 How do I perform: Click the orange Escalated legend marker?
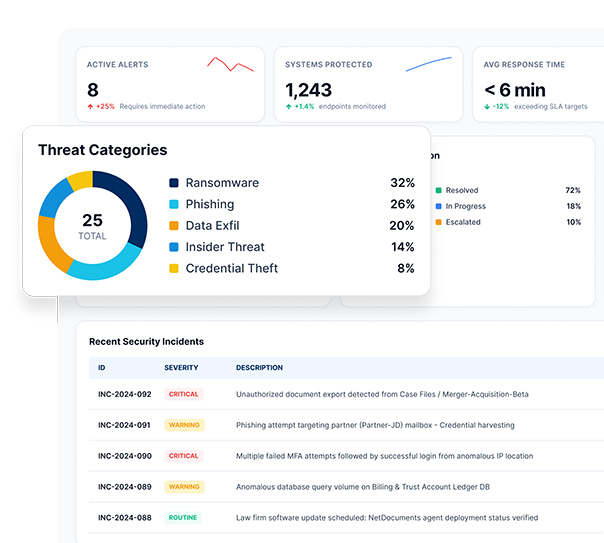click(438, 222)
